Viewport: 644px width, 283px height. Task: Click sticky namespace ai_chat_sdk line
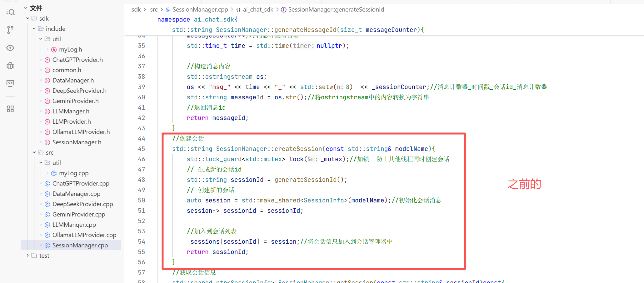[197, 19]
